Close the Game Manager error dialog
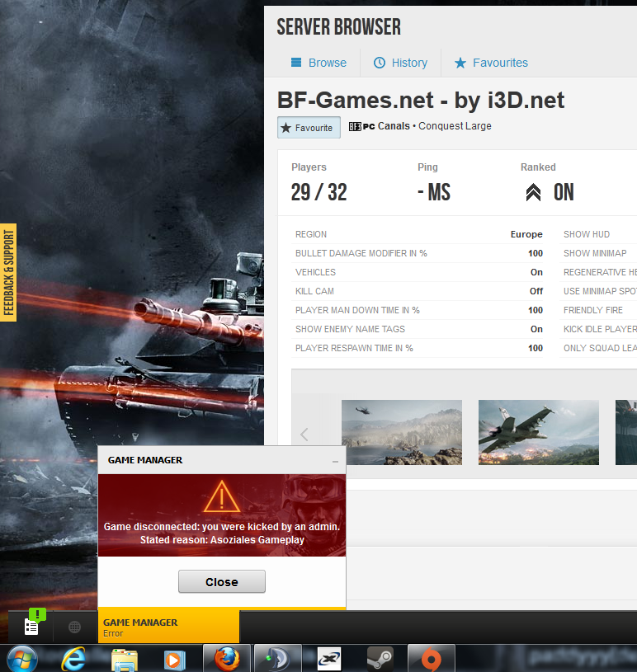637x672 pixels. tap(222, 581)
